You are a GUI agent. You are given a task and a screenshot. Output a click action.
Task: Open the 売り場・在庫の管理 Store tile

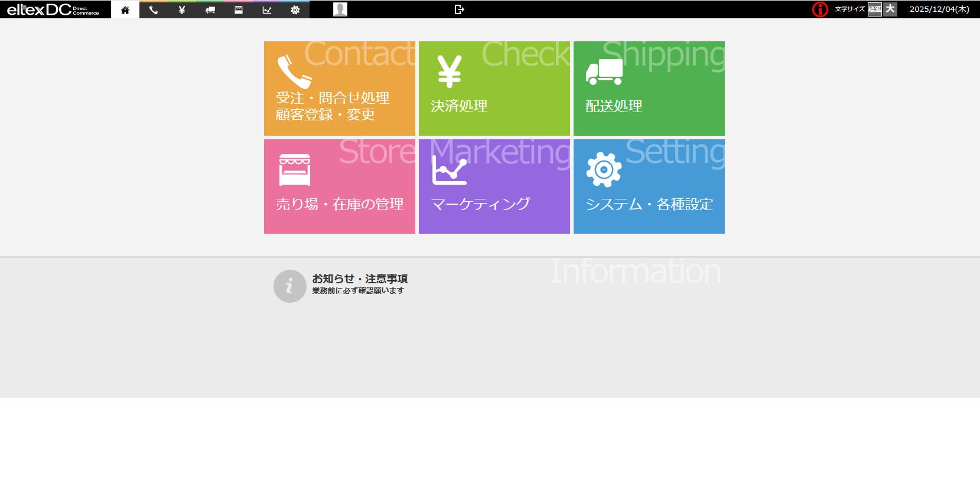point(340,186)
